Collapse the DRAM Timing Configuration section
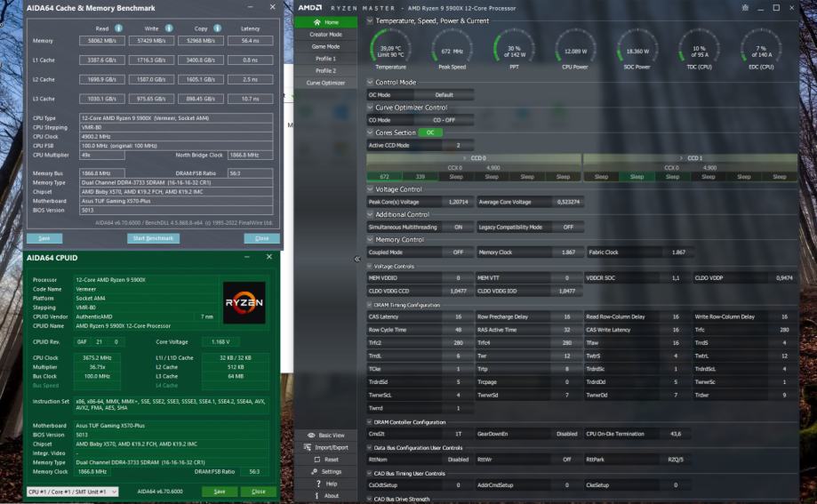This screenshot has height=504, width=817. coord(370,305)
